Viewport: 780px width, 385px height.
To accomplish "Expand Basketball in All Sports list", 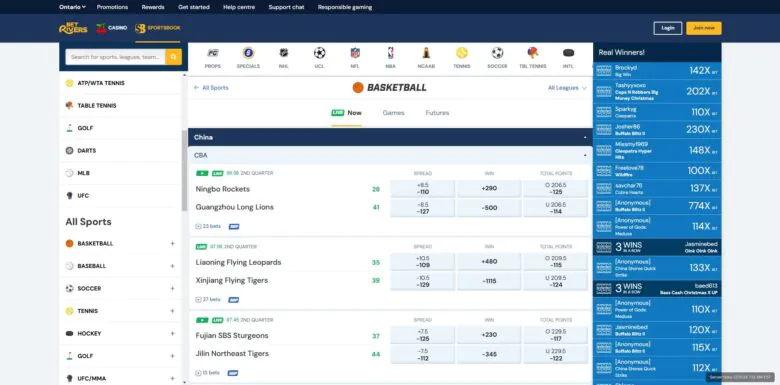I will pos(173,243).
